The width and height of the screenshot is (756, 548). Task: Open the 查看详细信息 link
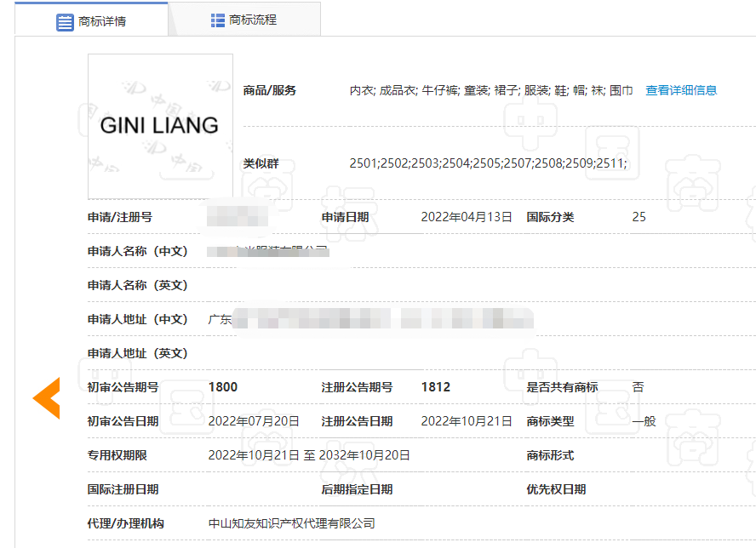681,90
